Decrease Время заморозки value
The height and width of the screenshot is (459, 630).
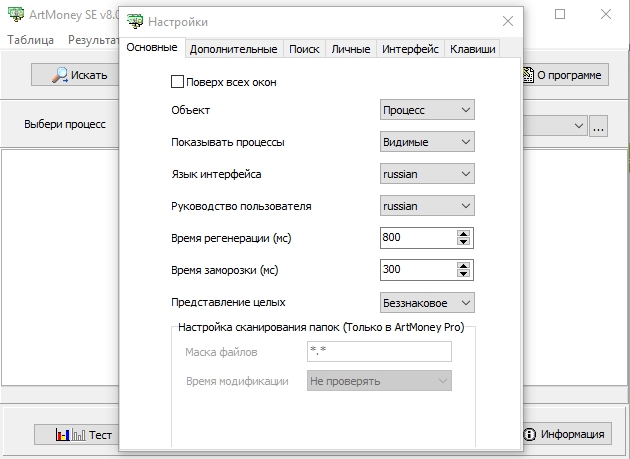[x=463, y=274]
